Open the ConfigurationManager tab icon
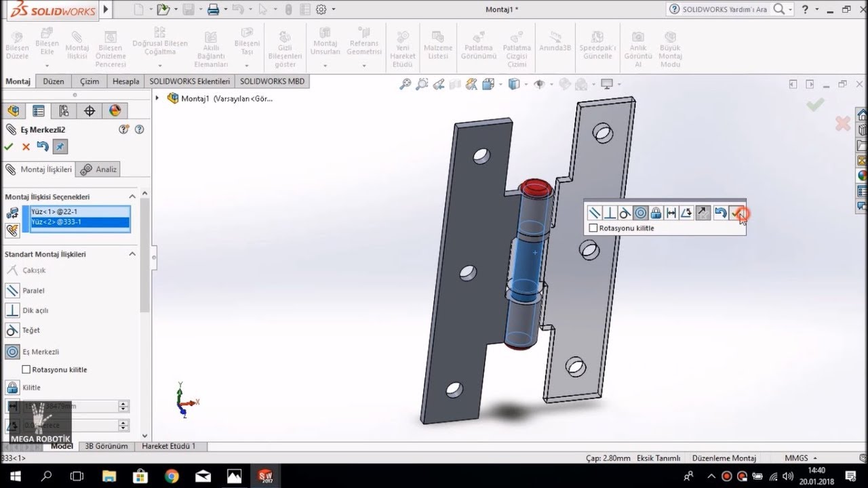Viewport: 868px width, 488px height. click(x=64, y=111)
